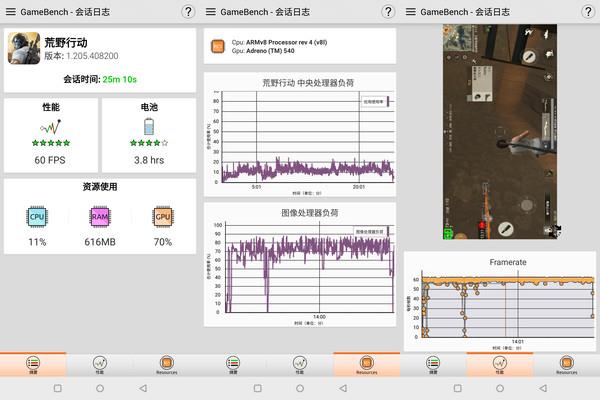Screen dimensions: 600x400
Task: Open the hamburger menu in the left panel
Action: tap(11, 12)
